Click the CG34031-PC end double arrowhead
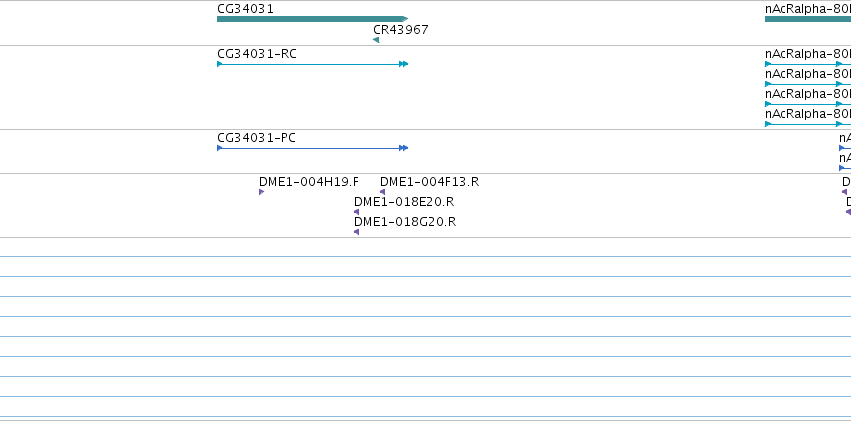Screen dimensions: 851x421 403,148
